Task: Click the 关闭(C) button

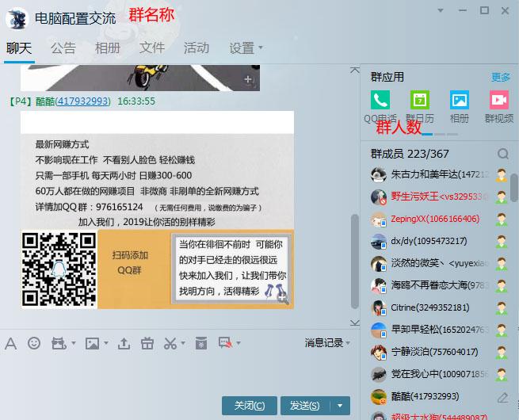Action: click(x=250, y=406)
